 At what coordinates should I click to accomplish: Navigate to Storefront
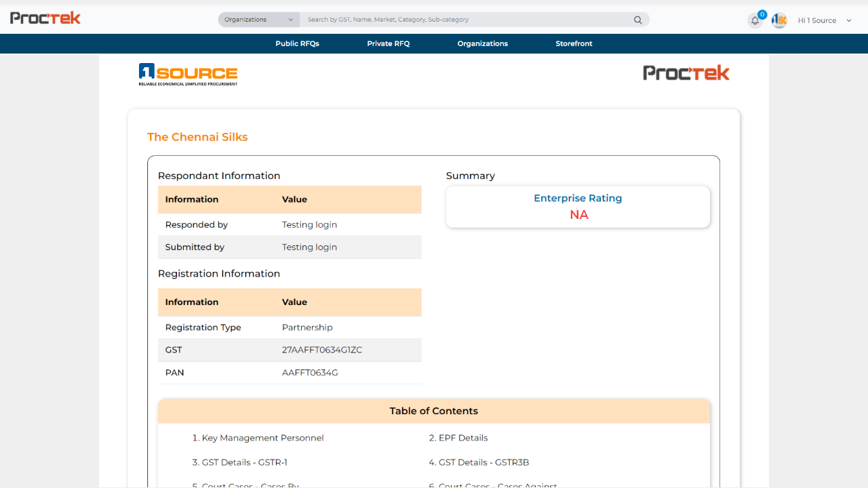pyautogui.click(x=574, y=43)
